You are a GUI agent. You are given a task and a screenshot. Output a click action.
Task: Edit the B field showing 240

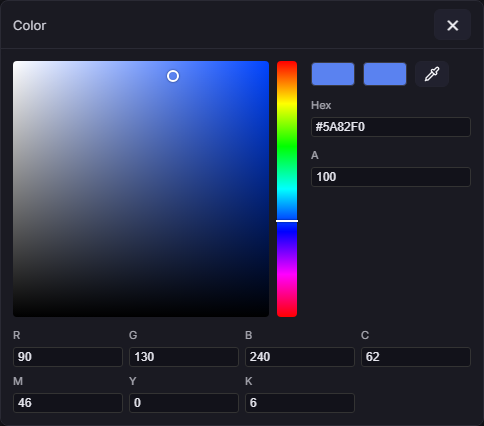click(300, 357)
